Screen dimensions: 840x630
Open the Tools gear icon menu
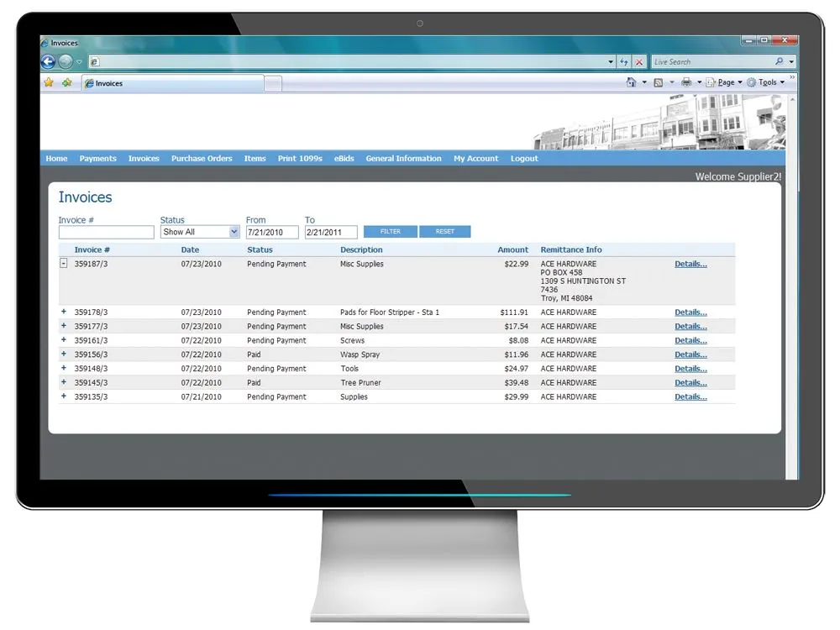point(752,81)
